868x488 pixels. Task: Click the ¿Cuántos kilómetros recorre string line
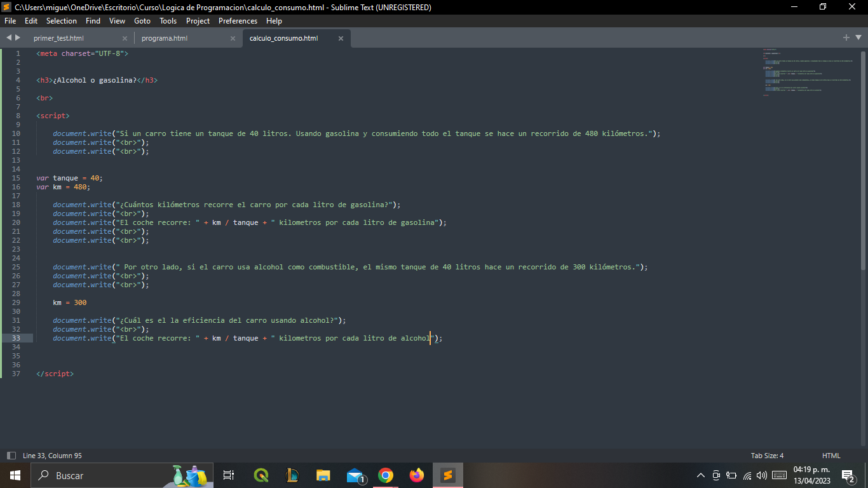coord(227,205)
